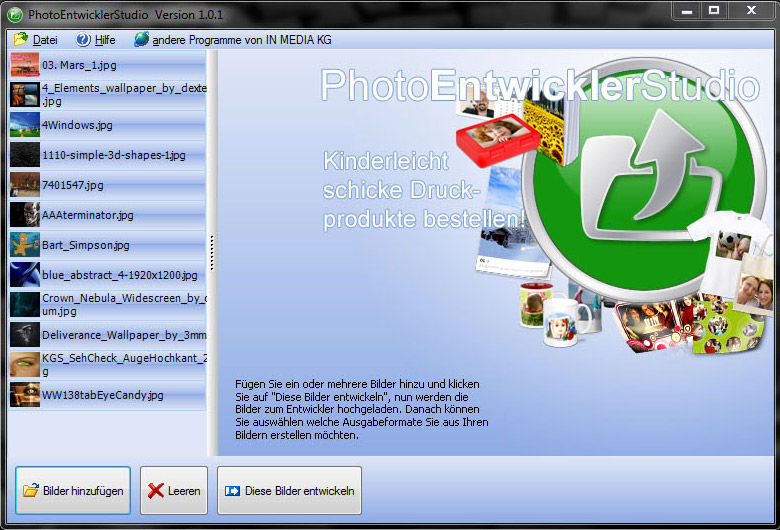
Task: Click Diese Bilder entwickeln button
Action: tap(289, 490)
